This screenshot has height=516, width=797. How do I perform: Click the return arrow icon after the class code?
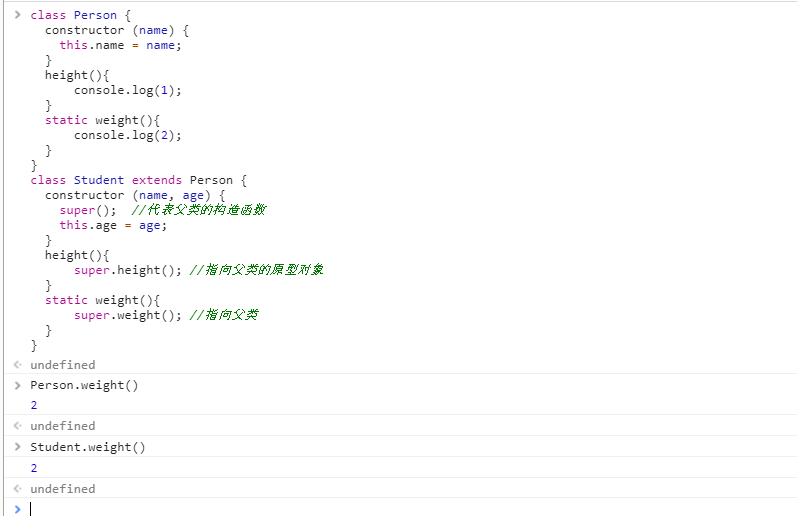click(x=17, y=365)
